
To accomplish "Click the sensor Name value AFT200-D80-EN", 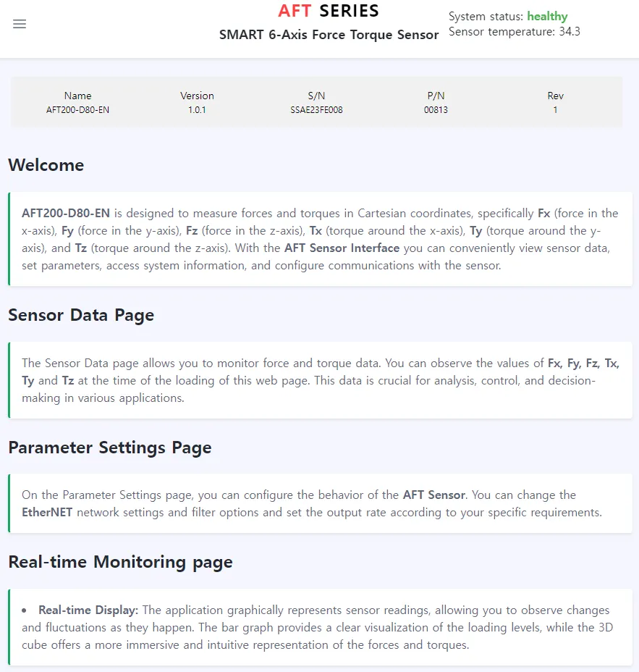I will (77, 110).
